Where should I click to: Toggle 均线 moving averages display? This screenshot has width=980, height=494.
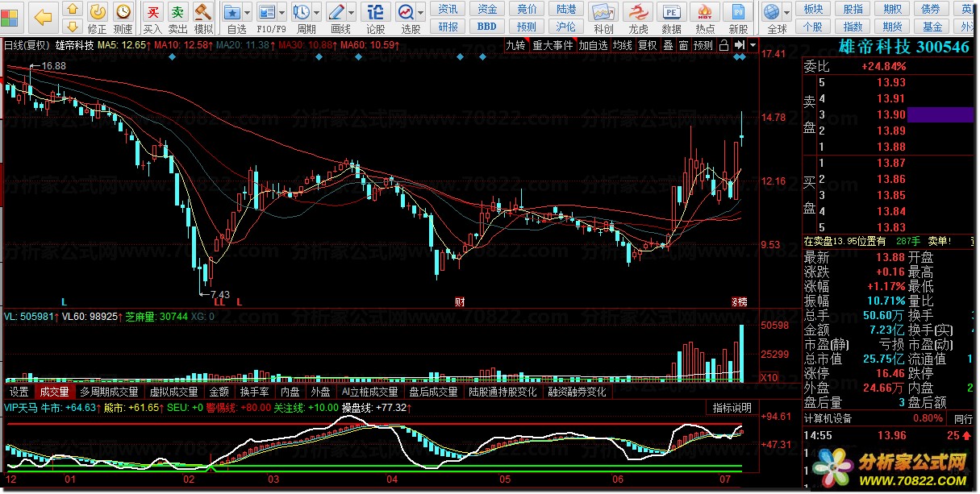click(x=623, y=45)
